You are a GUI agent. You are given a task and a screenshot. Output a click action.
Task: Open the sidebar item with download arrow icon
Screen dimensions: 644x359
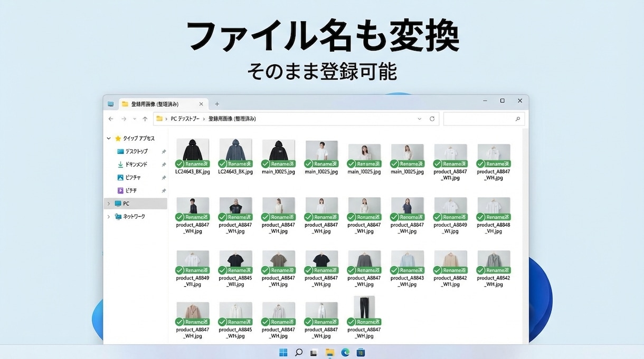click(132, 164)
